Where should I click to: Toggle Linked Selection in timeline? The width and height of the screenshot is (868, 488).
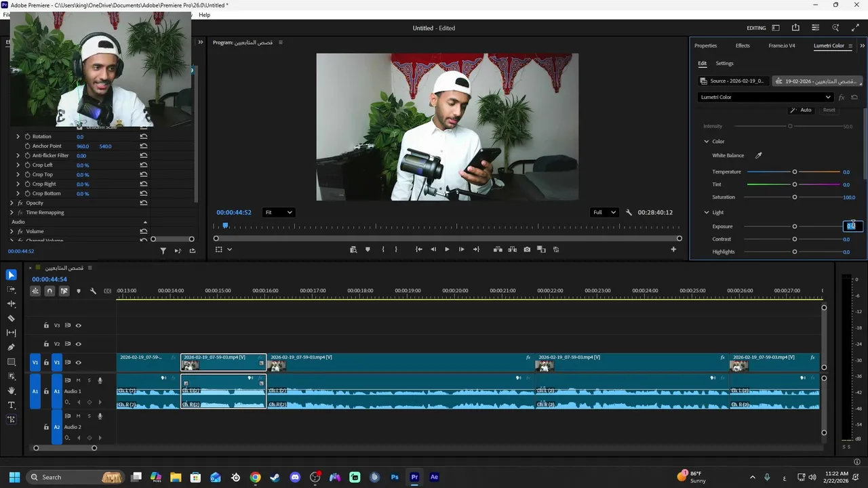click(64, 291)
